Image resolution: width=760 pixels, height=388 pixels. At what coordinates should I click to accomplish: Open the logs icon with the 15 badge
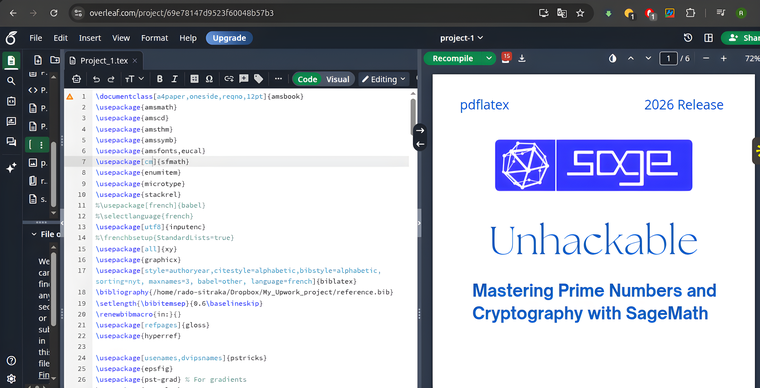tap(507, 58)
